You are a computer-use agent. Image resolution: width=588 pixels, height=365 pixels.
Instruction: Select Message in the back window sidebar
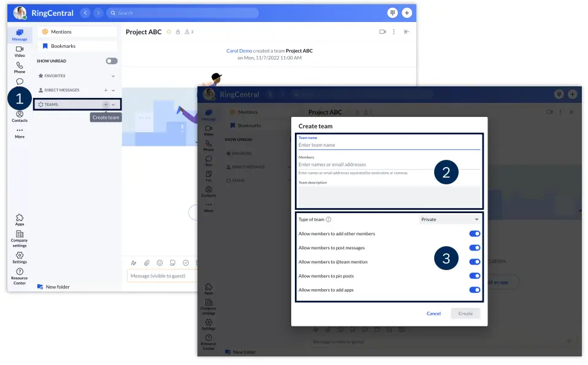coord(20,35)
